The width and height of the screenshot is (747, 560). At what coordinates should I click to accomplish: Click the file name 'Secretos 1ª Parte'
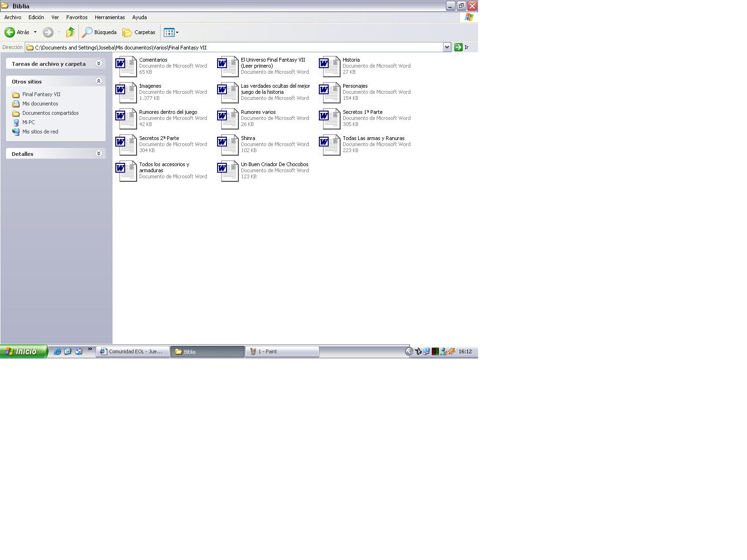point(362,112)
